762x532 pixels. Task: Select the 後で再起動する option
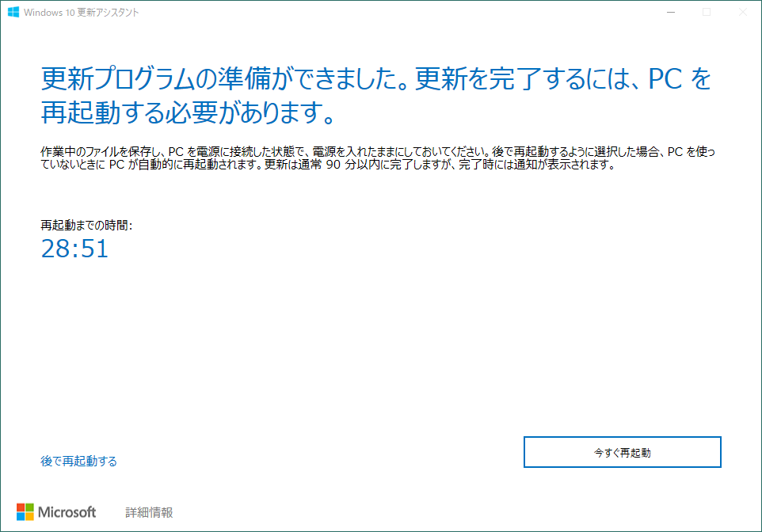click(79, 461)
